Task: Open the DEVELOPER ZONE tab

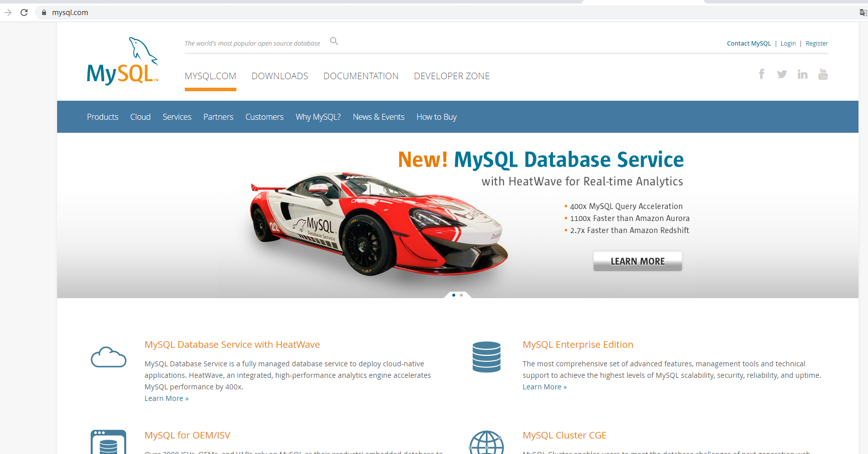Action: 451,76
